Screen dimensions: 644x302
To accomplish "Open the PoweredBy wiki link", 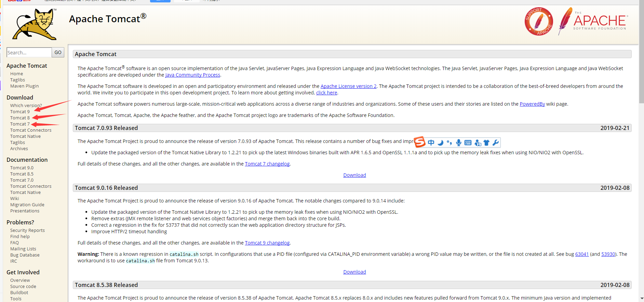I will [532, 104].
